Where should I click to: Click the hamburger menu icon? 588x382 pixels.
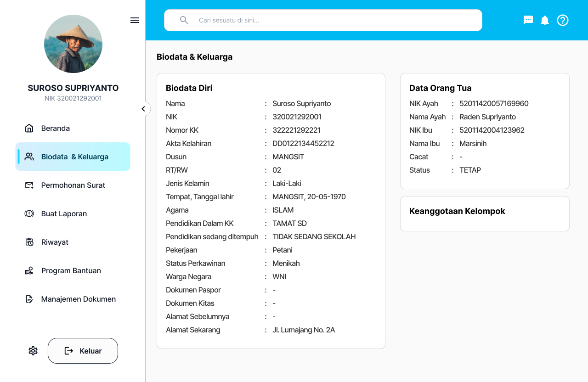(135, 20)
